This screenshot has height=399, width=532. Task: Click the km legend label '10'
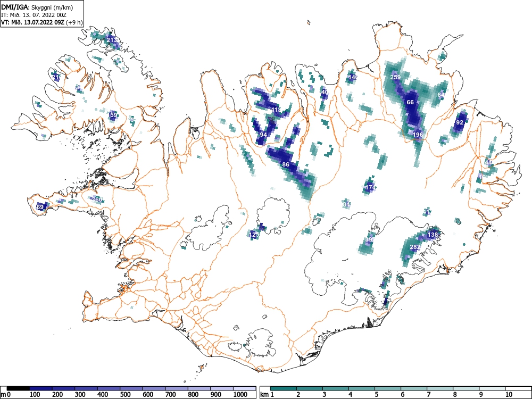coord(509,394)
